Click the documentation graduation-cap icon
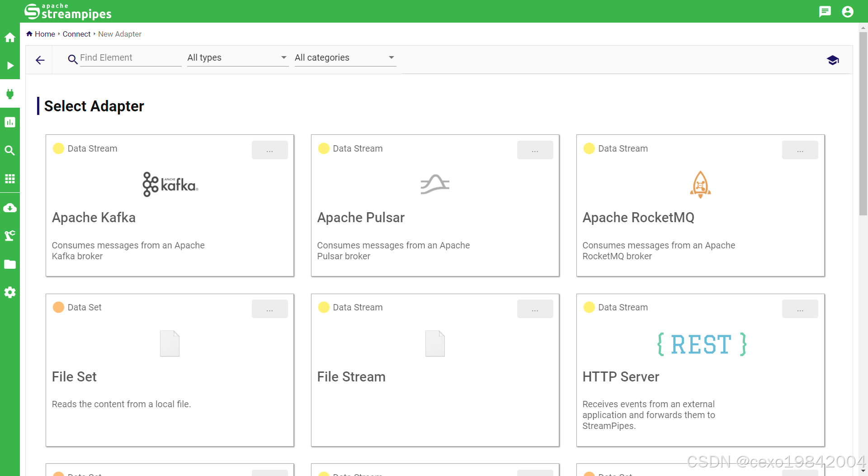 pos(833,60)
